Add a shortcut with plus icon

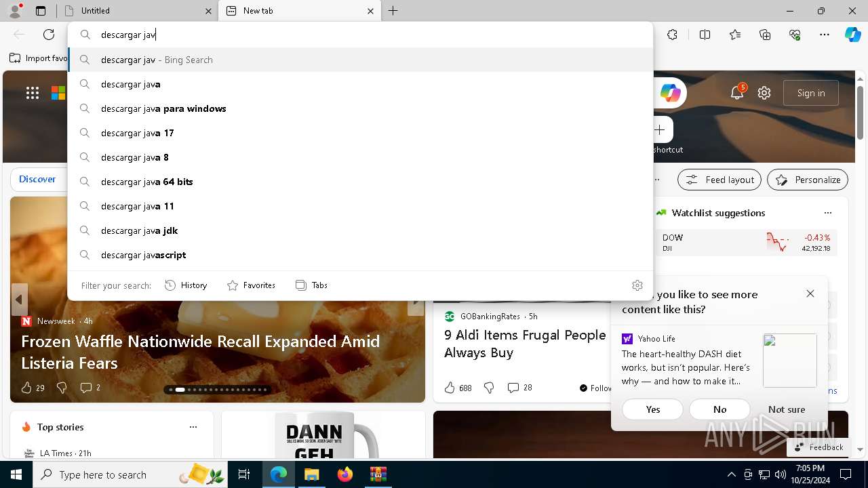(660, 129)
